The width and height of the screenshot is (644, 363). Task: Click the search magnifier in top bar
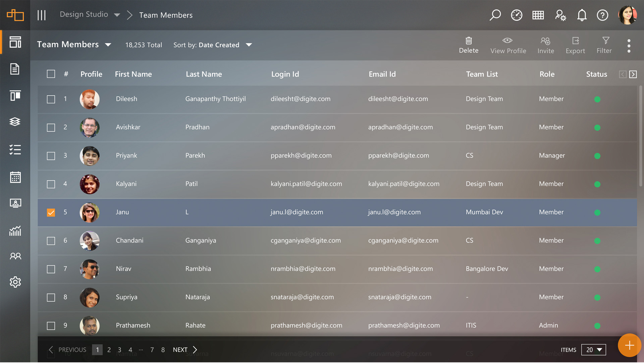point(495,15)
